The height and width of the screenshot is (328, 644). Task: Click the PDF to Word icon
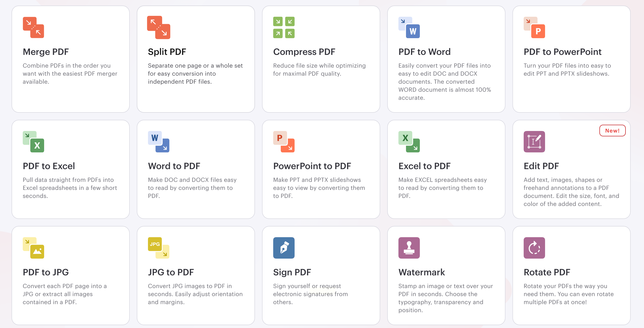[x=409, y=27]
